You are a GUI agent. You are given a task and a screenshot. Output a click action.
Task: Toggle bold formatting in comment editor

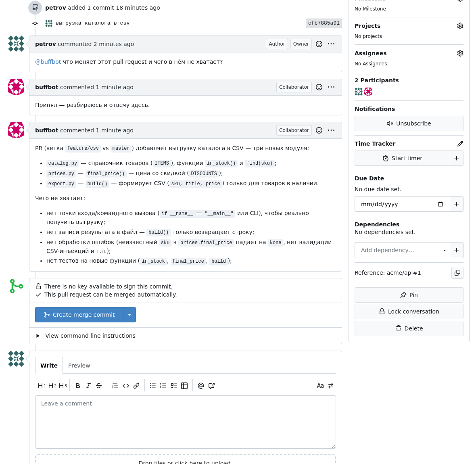[x=78, y=386]
